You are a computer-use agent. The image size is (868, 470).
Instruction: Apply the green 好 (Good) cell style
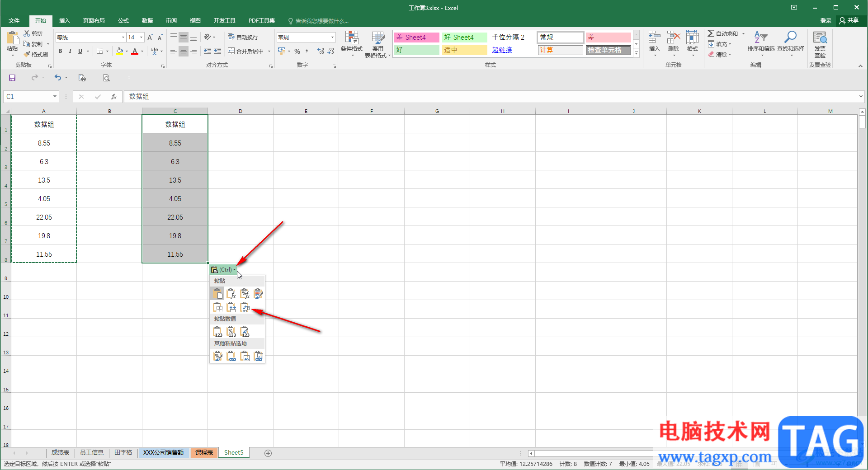[x=417, y=50]
